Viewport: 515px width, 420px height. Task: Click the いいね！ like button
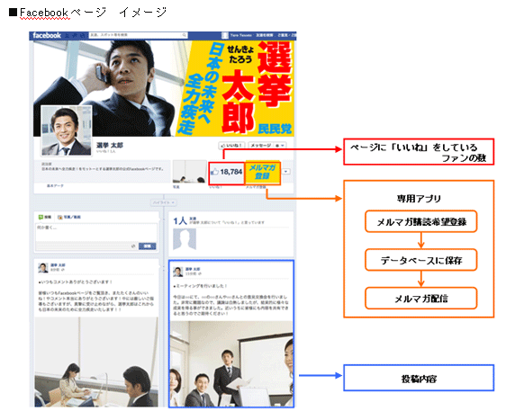pos(232,145)
